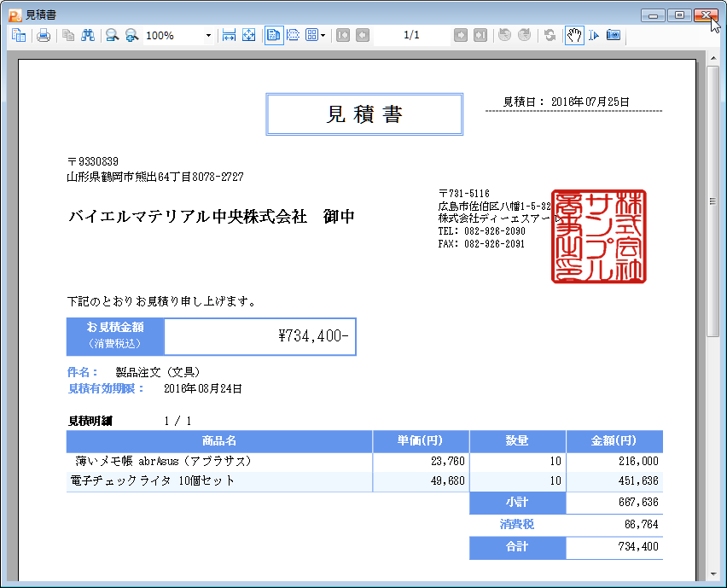
Task: Click the Fit whole page icon
Action: (248, 36)
